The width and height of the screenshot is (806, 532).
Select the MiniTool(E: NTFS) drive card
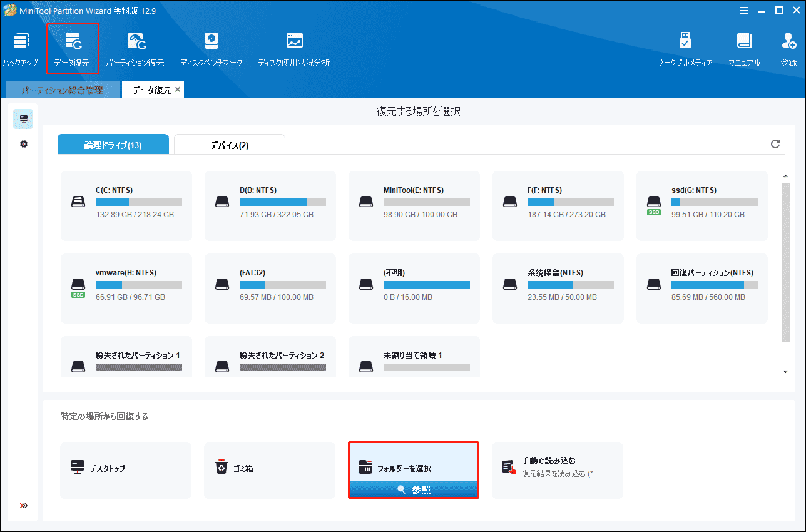click(x=414, y=206)
